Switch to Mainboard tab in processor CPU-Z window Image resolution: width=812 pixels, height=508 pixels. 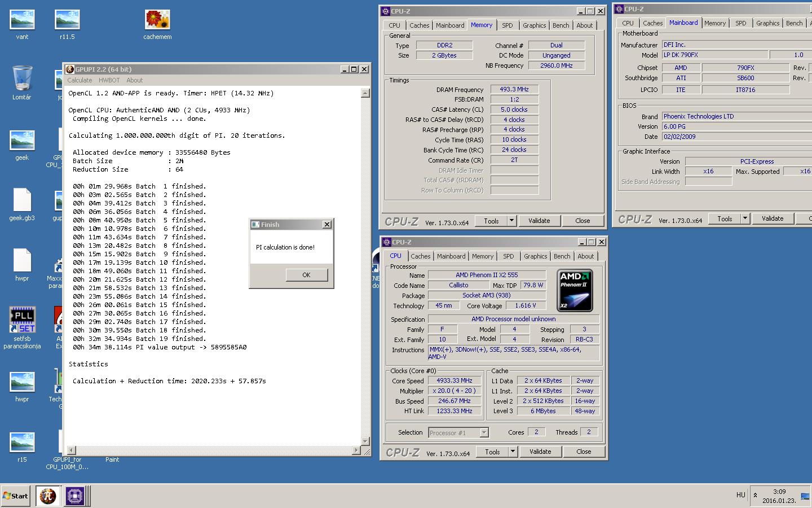[451, 256]
